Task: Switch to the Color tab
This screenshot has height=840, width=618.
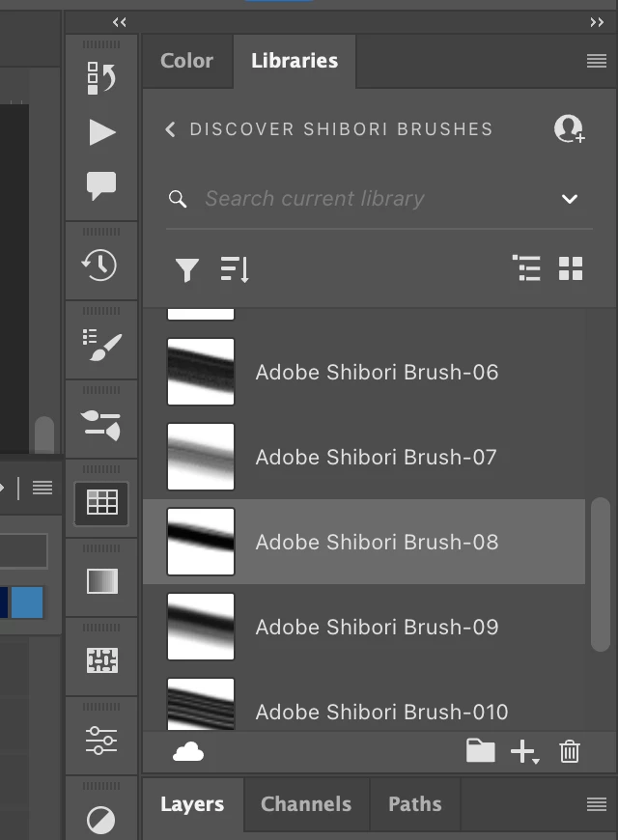Action: (187, 61)
